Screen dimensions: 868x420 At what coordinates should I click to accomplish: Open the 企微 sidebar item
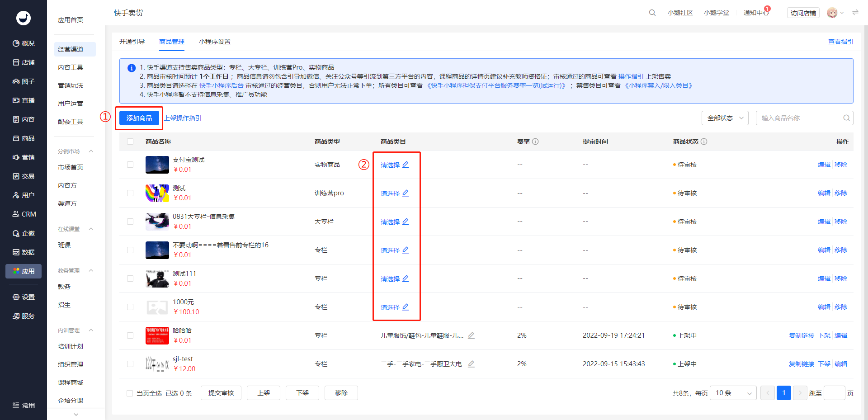[x=24, y=233]
